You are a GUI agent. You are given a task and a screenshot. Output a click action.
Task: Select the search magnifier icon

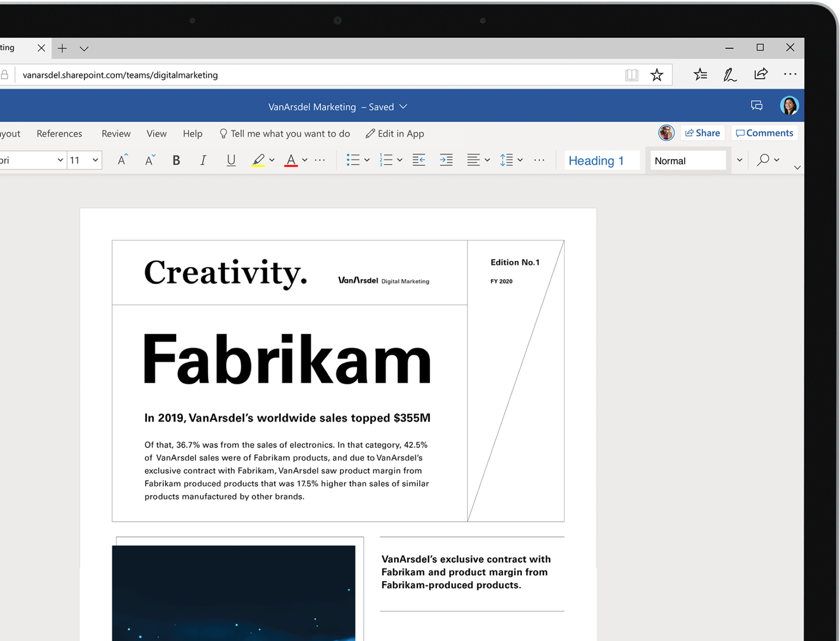(x=764, y=160)
